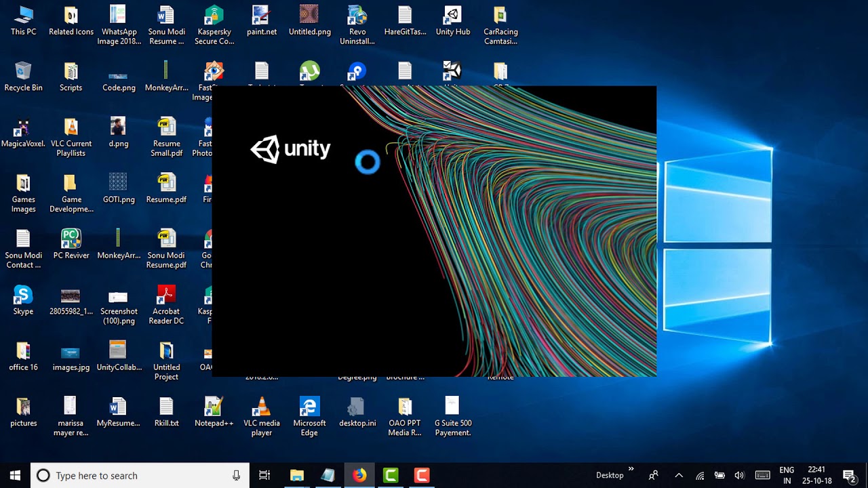This screenshot has height=488, width=868.
Task: Click the taskbar search box
Action: (x=140, y=475)
